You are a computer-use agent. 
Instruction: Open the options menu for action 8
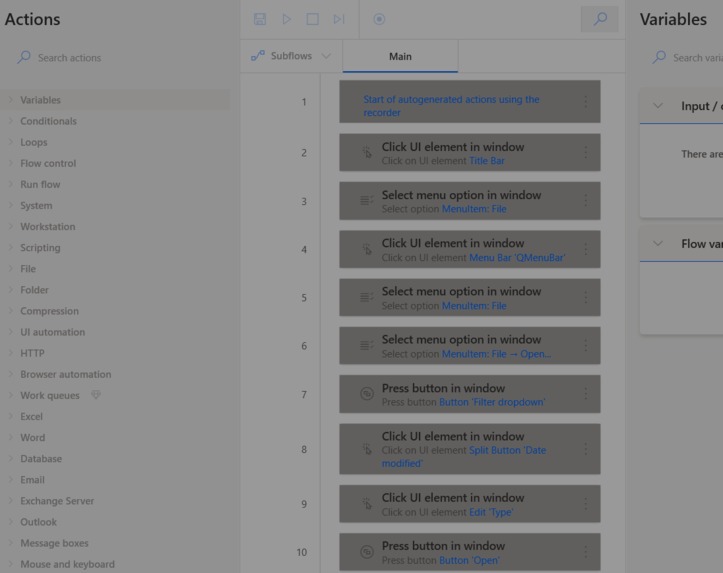[x=586, y=449]
